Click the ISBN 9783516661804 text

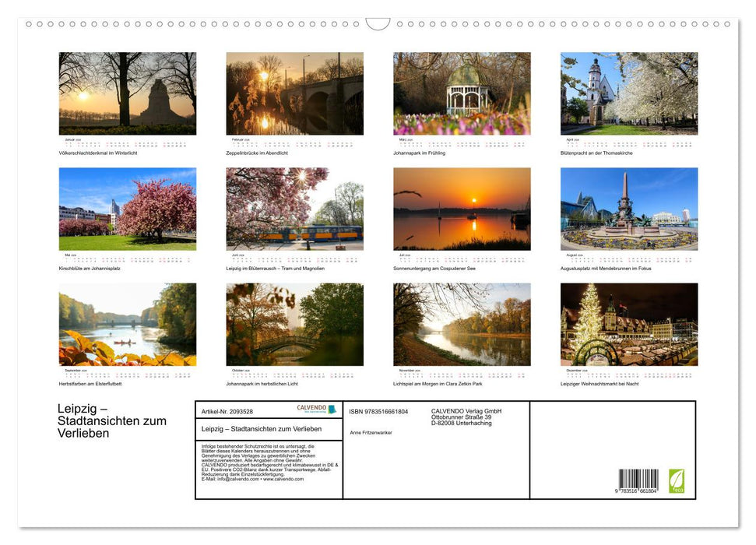click(378, 411)
